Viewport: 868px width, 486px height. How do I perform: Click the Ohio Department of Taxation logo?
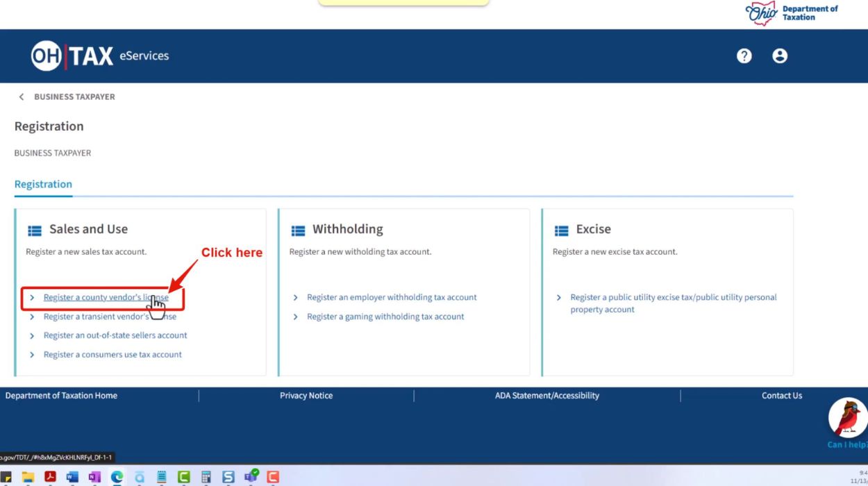[792, 13]
